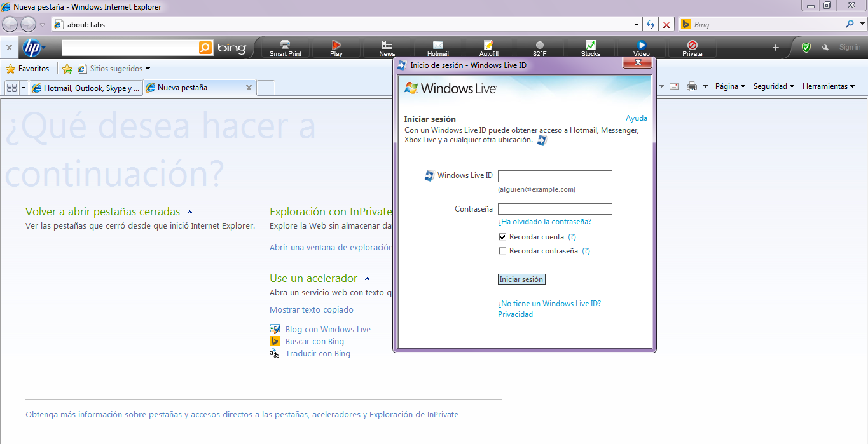The height and width of the screenshot is (444, 868).
Task: Collapse the Use un acelerador section
Action: coord(367,278)
